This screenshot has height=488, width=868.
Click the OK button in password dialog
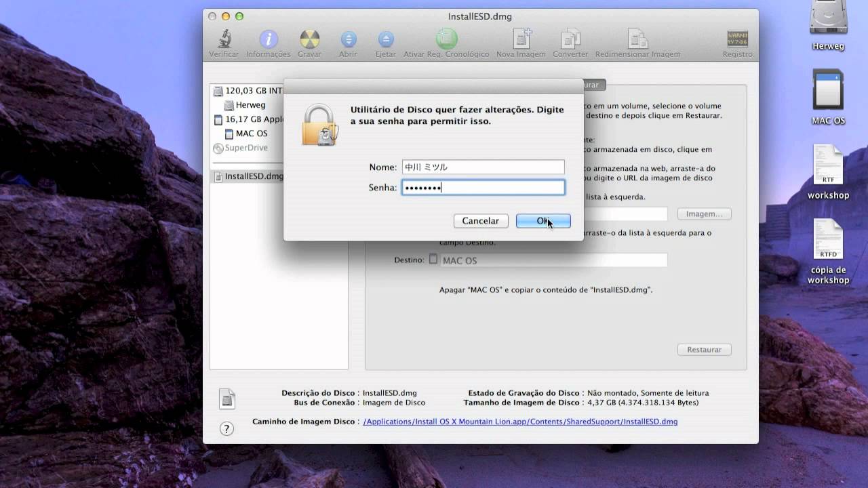543,221
